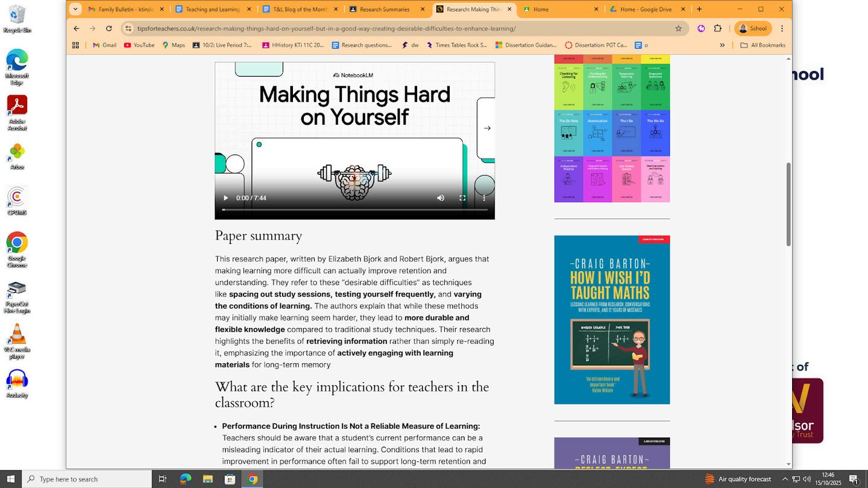Open the Research questions... bookmark
The image size is (868, 488).
click(362, 45)
